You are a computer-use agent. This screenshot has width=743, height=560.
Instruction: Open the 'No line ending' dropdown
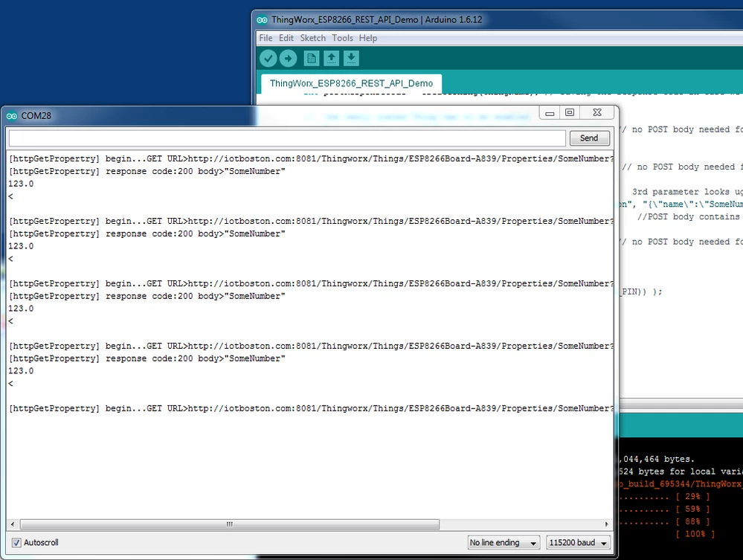coord(504,542)
